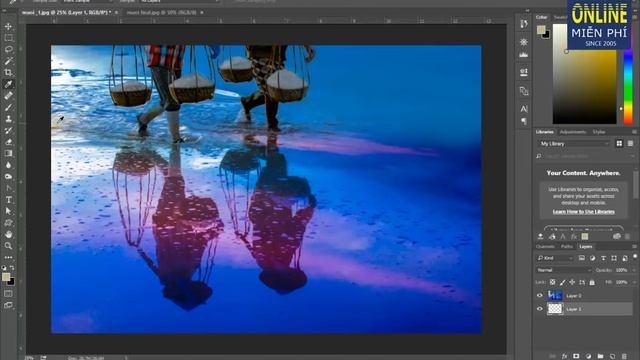Select the Eraser tool

click(8, 142)
